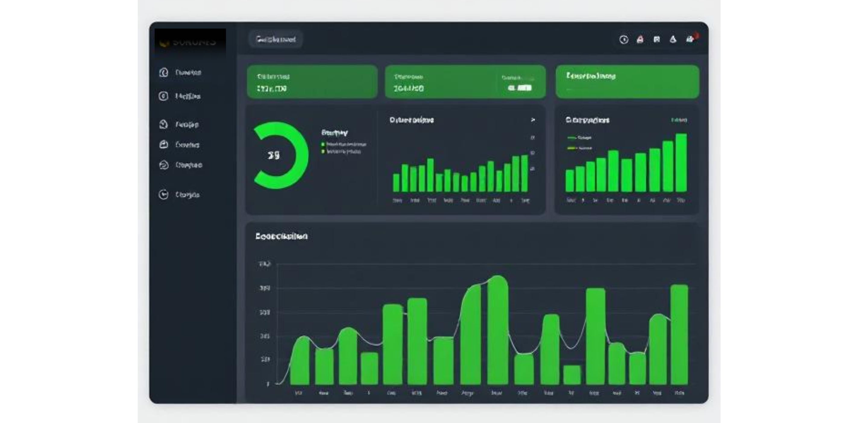
Task: Toggle the yellow line legend entry in right chart
Action: click(579, 148)
